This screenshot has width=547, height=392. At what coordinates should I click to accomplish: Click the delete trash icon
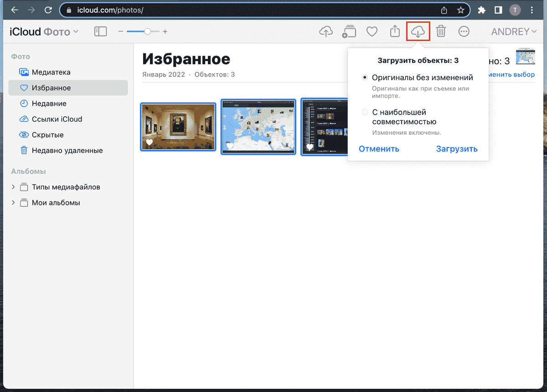coord(441,31)
